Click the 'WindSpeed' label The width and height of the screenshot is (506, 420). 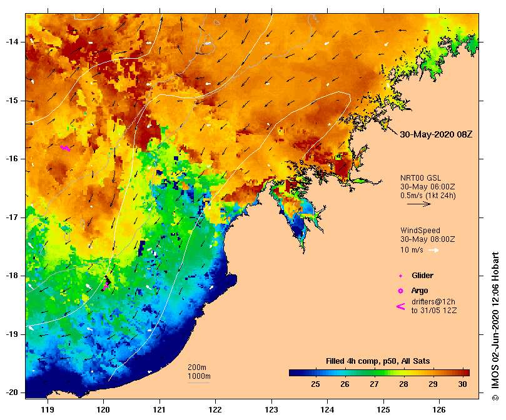420,231
